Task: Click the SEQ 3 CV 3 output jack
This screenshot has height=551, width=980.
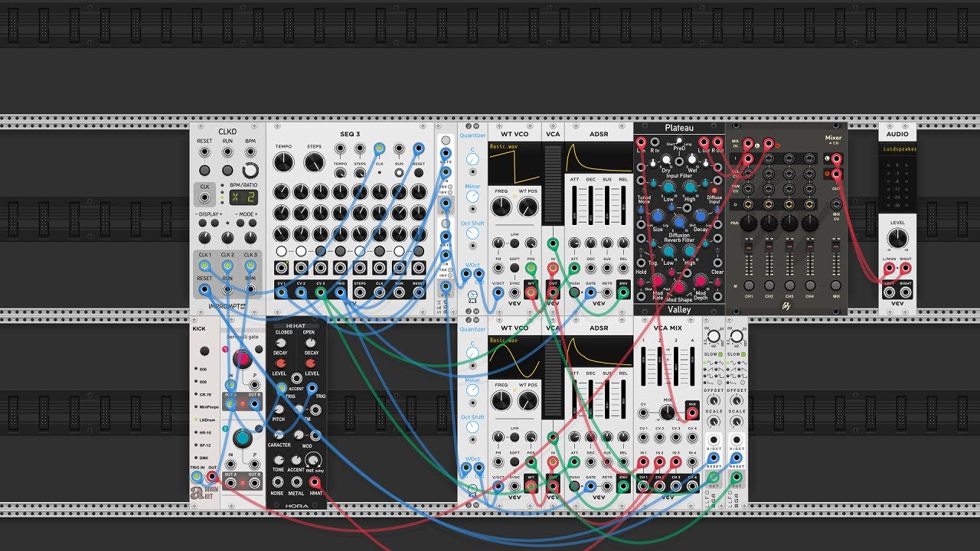Action: [320, 292]
